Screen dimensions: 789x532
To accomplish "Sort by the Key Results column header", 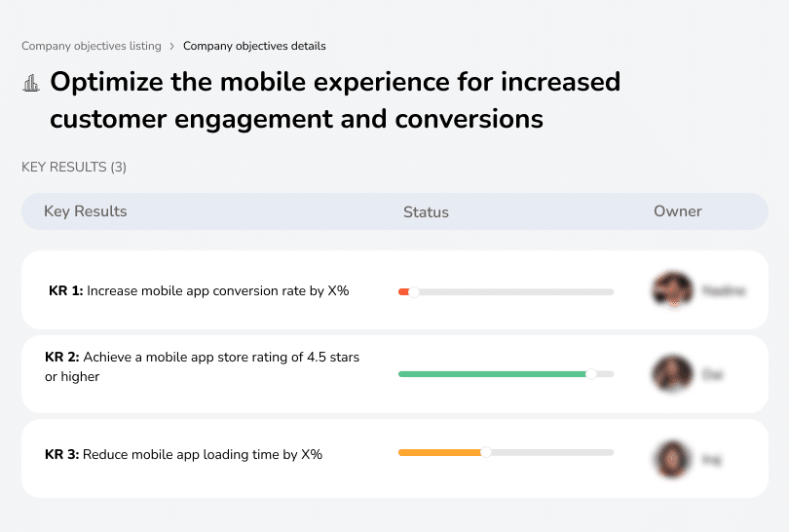I will pos(86,211).
